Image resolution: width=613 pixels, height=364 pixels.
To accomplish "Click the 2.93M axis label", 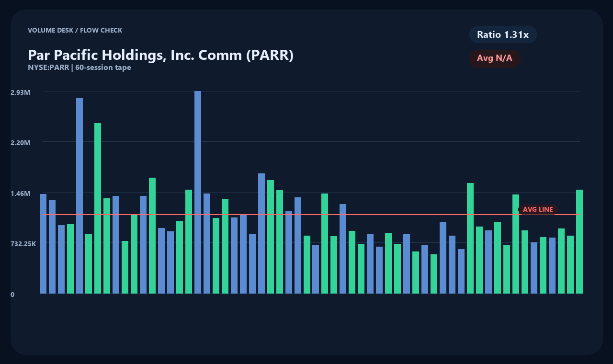I will pos(20,92).
